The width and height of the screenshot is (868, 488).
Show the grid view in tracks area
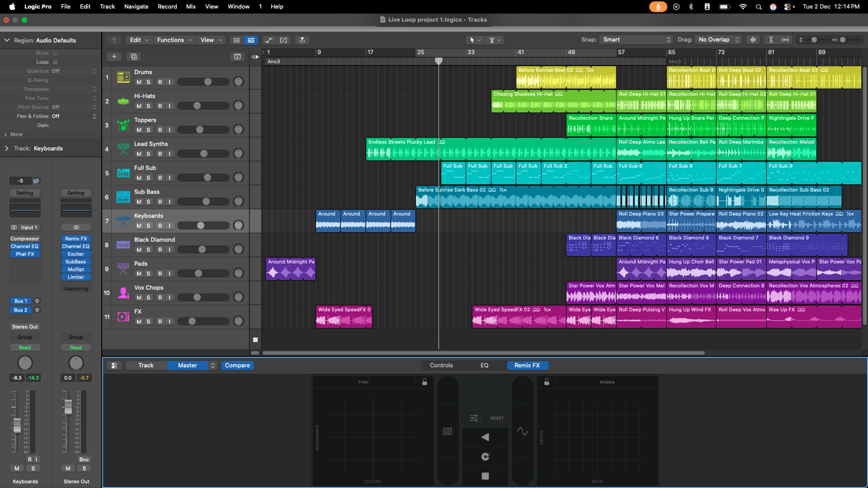coord(236,40)
